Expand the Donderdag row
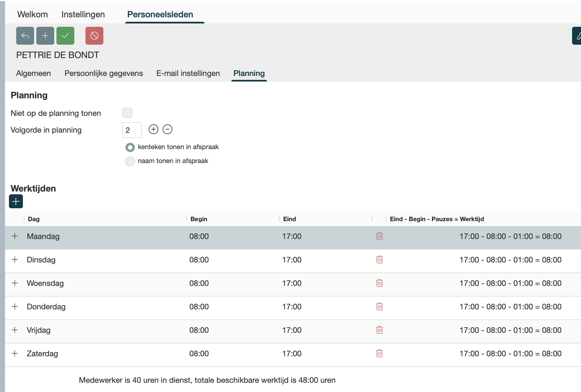Screen dimensions: 581x392 click(15, 307)
